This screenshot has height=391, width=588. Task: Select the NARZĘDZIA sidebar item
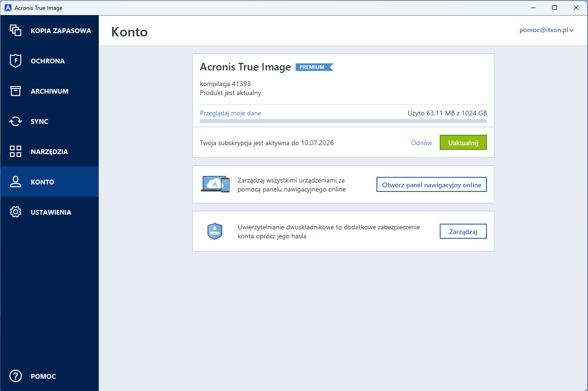[x=49, y=152]
